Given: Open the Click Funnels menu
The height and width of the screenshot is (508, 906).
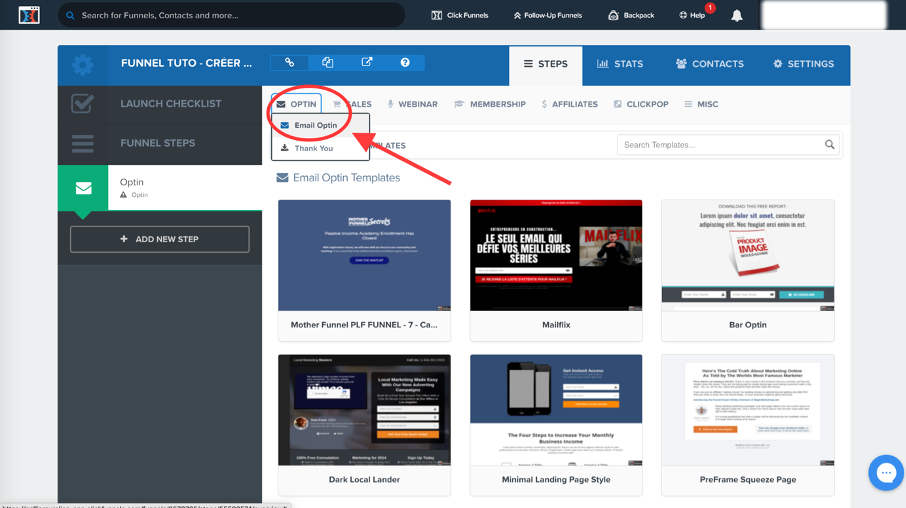Looking at the screenshot, I should coord(460,16).
